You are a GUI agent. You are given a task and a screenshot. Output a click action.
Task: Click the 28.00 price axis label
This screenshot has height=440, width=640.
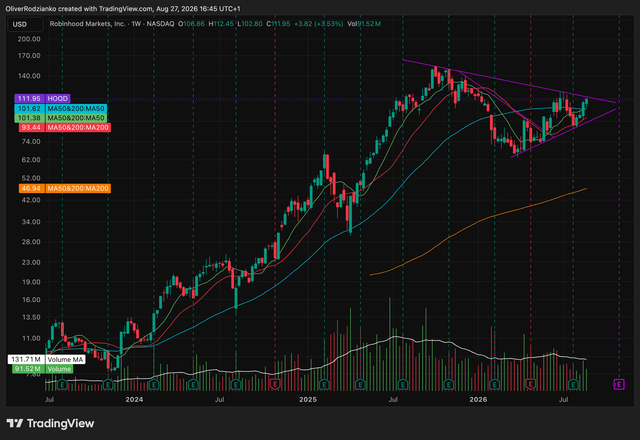(31, 242)
